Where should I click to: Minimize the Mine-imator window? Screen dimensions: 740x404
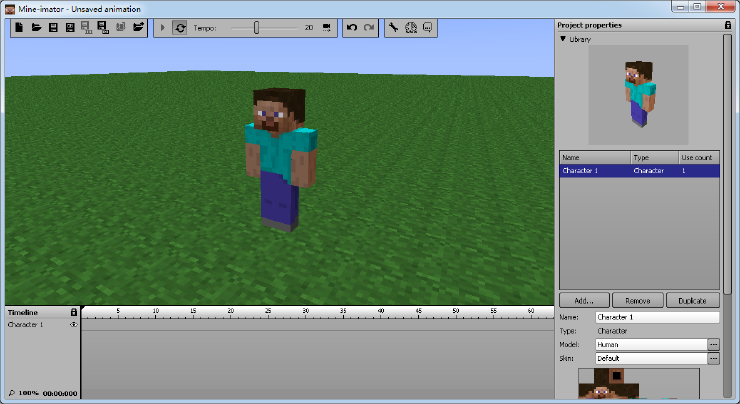click(x=680, y=7)
